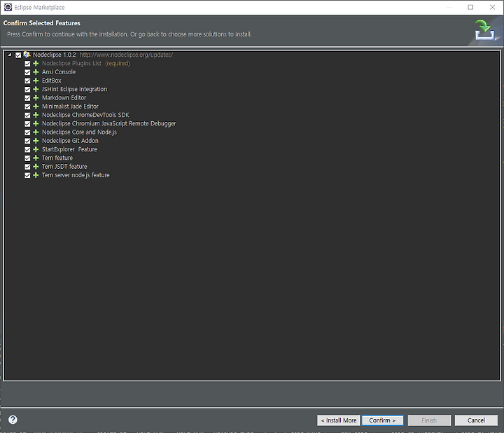
Task: Select the Nodeclipse Core and Node.js row
Action: point(79,132)
